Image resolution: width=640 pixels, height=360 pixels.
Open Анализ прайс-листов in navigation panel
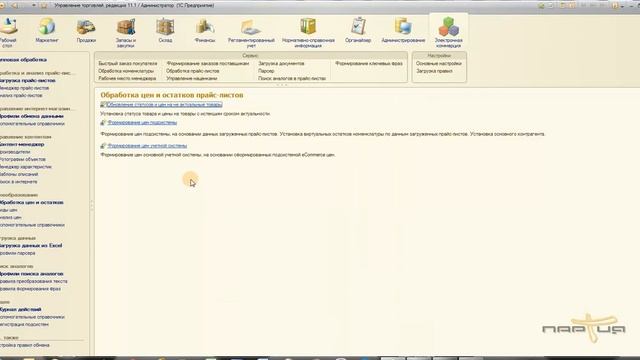pyautogui.click(x=21, y=96)
